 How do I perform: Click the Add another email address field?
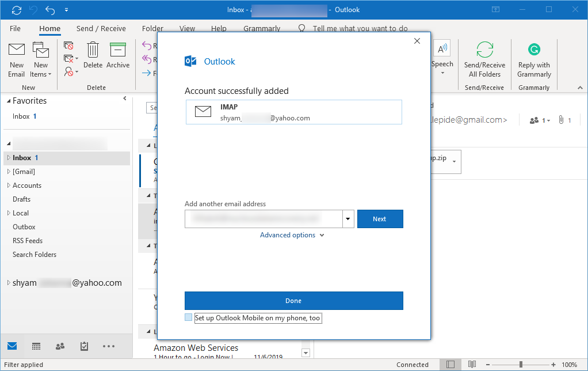pyautogui.click(x=264, y=219)
